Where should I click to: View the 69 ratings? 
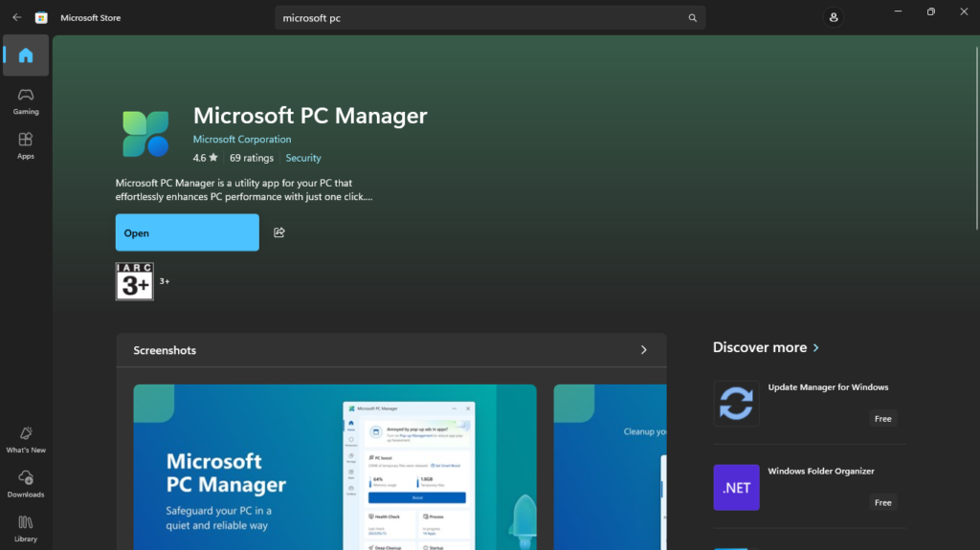point(252,158)
